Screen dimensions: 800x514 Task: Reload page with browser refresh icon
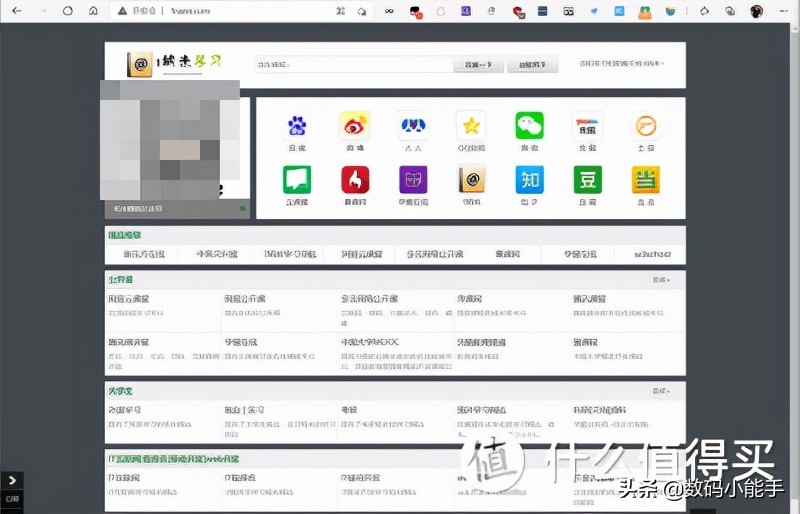[67, 11]
